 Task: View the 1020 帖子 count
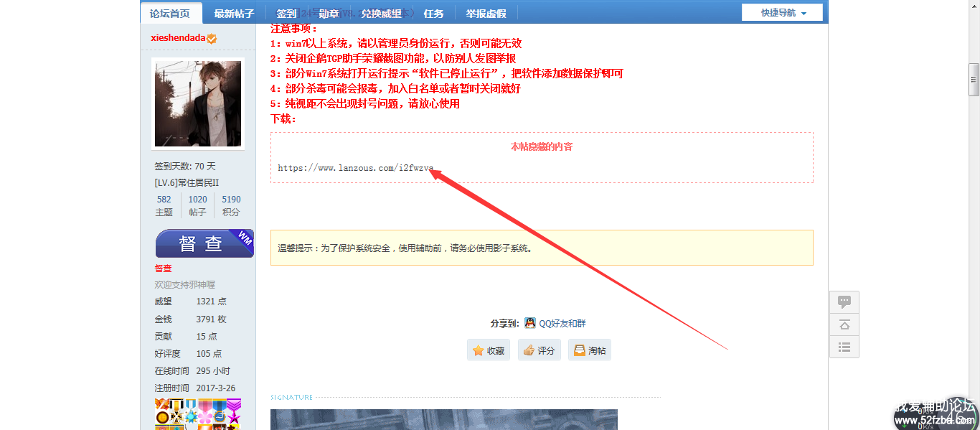198,205
